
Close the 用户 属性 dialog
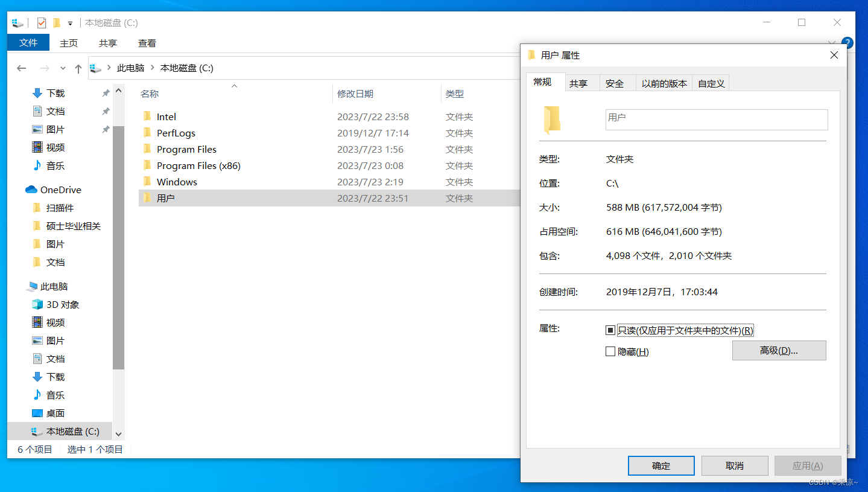[x=834, y=55]
